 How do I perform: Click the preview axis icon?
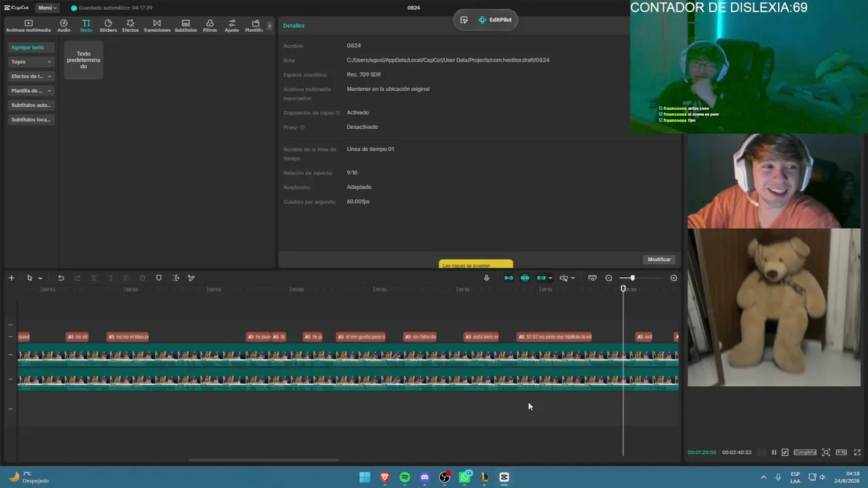coord(564,278)
